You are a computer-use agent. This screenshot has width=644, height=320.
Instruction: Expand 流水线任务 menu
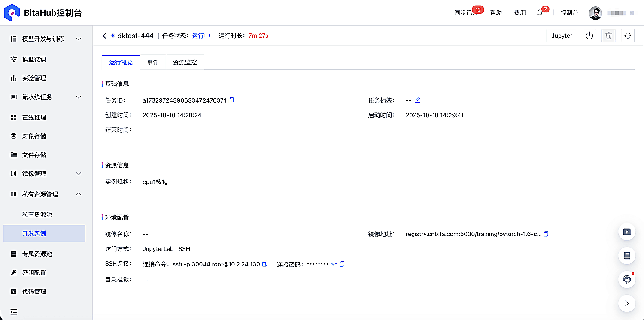point(79,97)
